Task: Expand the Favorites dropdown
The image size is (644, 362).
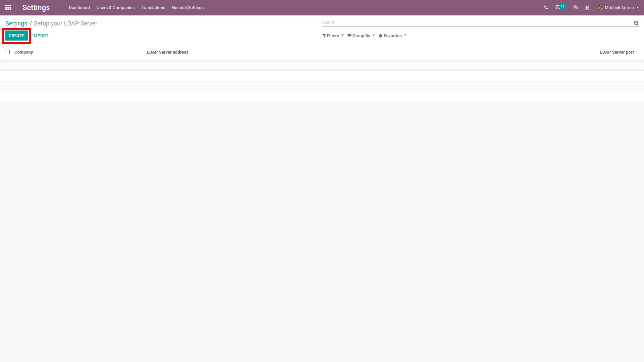Action: point(393,36)
